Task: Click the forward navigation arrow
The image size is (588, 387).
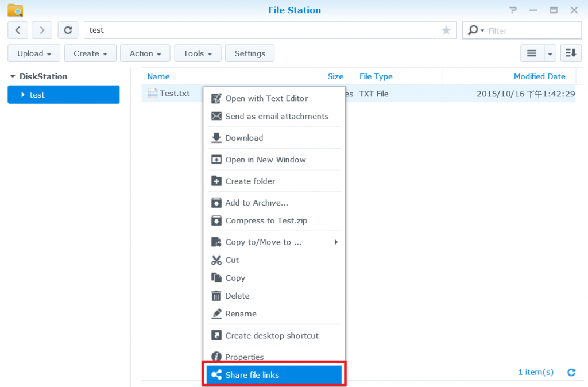Action: click(x=42, y=30)
